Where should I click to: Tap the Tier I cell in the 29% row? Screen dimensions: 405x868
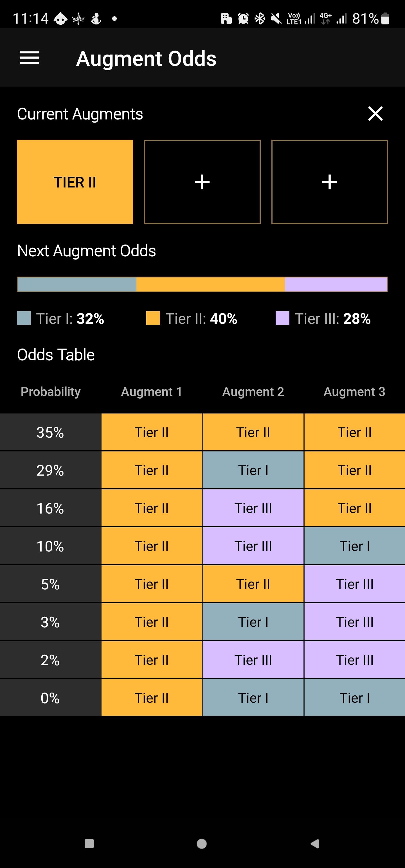coord(253,470)
